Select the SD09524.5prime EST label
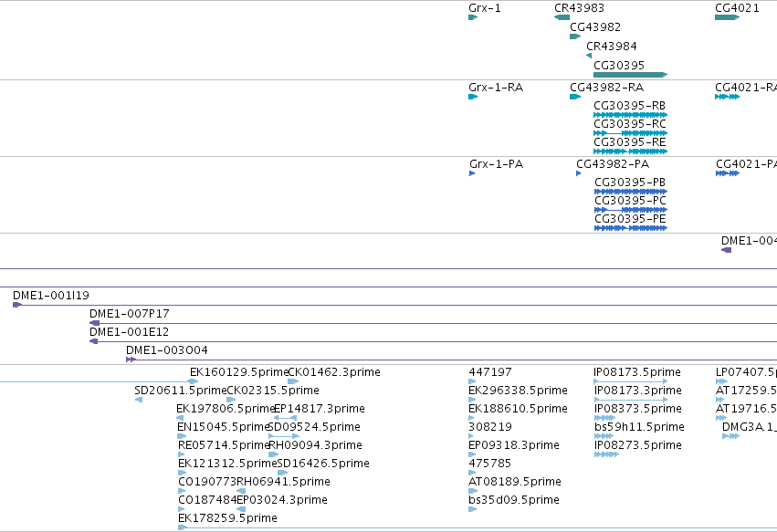 [x=314, y=427]
